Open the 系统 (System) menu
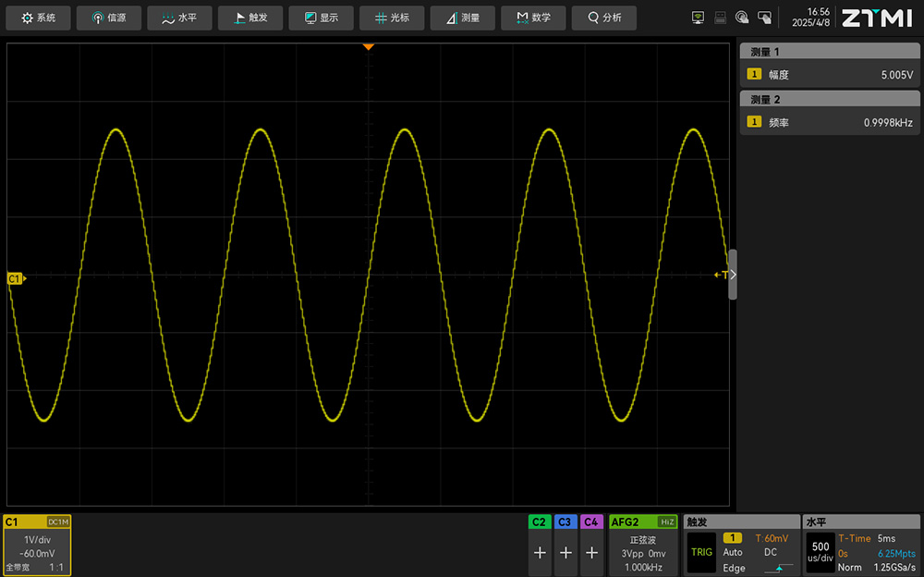This screenshot has width=924, height=577. [39, 18]
